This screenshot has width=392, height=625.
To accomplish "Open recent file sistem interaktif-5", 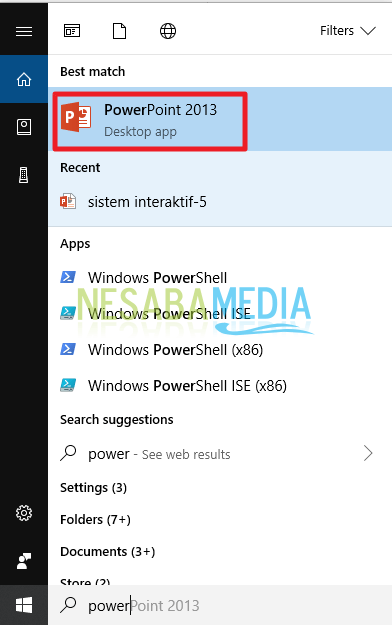I will click(x=220, y=202).
